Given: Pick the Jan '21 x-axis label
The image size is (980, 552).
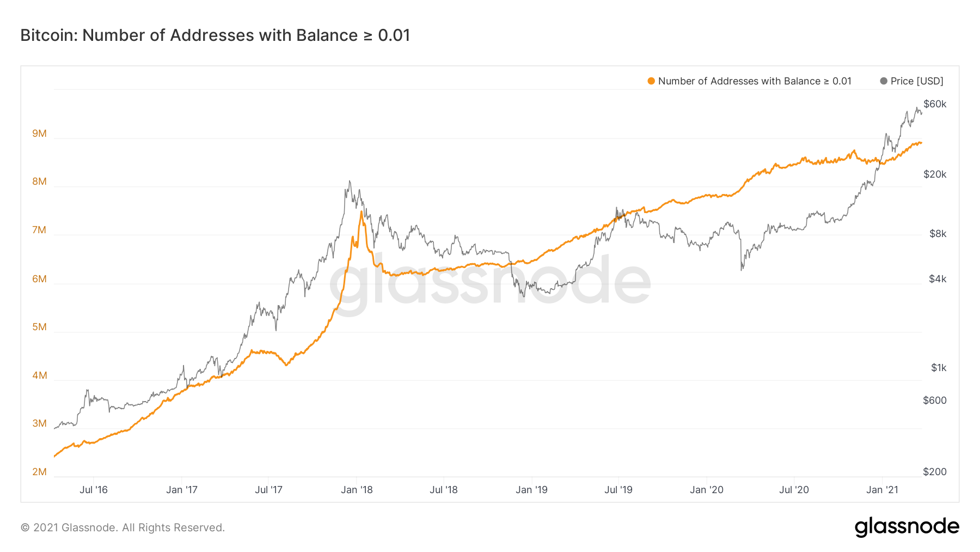Looking at the screenshot, I should [x=882, y=490].
